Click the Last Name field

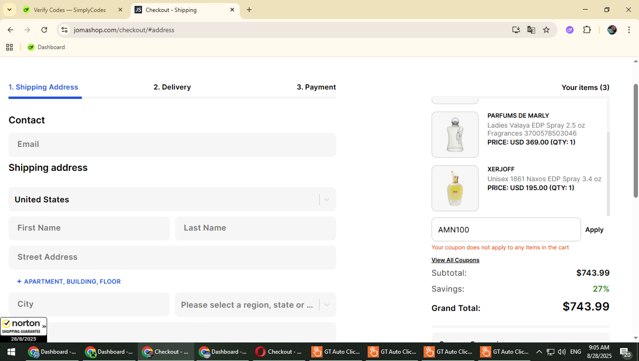pyautogui.click(x=256, y=228)
